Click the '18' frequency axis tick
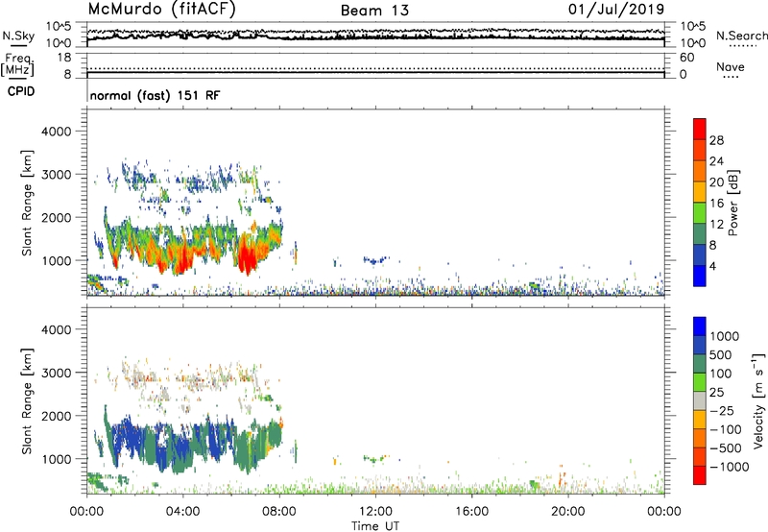 (63, 58)
